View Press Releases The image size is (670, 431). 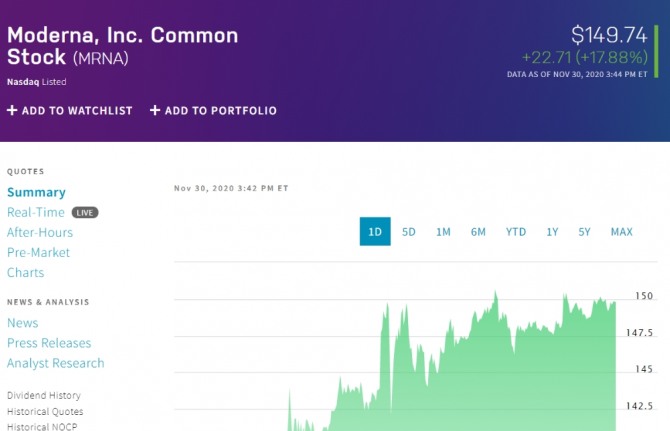49,343
